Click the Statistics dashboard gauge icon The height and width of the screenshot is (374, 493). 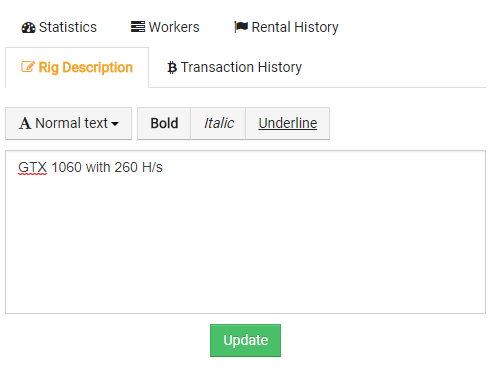28,28
